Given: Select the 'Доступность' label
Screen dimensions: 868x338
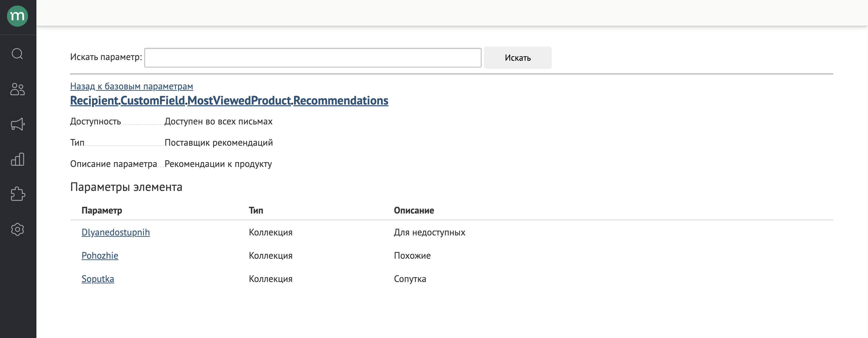Looking at the screenshot, I should point(95,121).
